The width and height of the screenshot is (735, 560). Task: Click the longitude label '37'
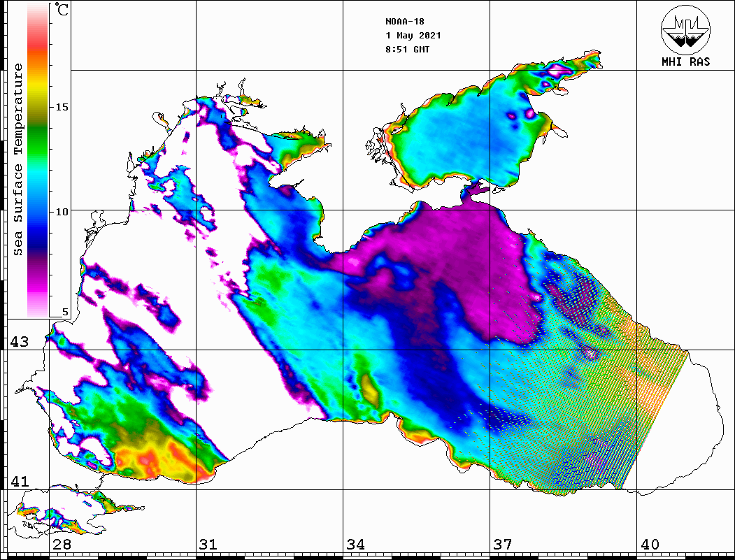503,545
